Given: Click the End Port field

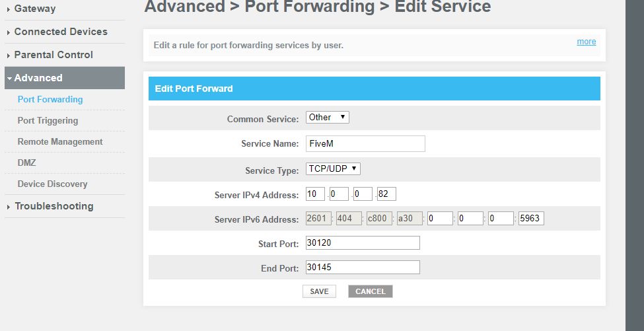Looking at the screenshot, I should [363, 268].
